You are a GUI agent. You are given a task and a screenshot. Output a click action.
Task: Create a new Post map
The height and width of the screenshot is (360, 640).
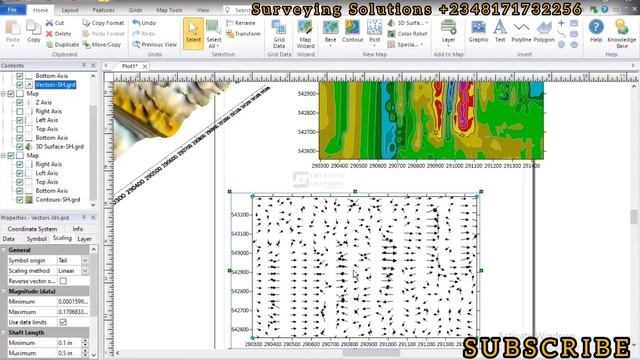[x=374, y=32]
